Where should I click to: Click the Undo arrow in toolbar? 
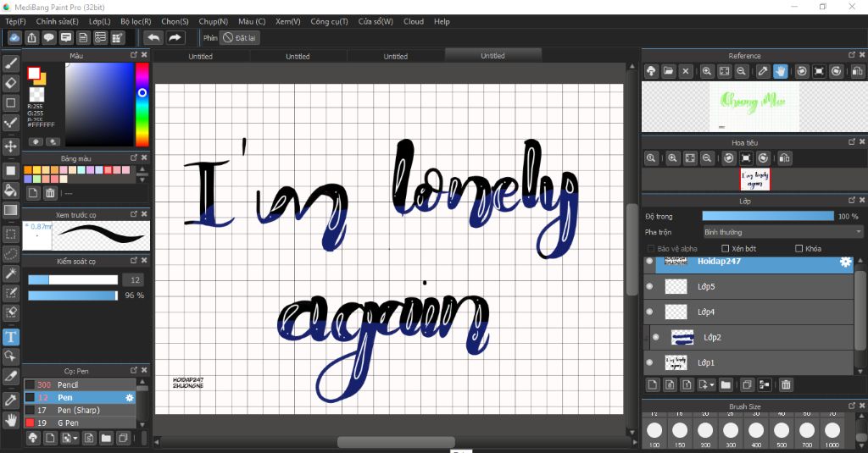(153, 37)
